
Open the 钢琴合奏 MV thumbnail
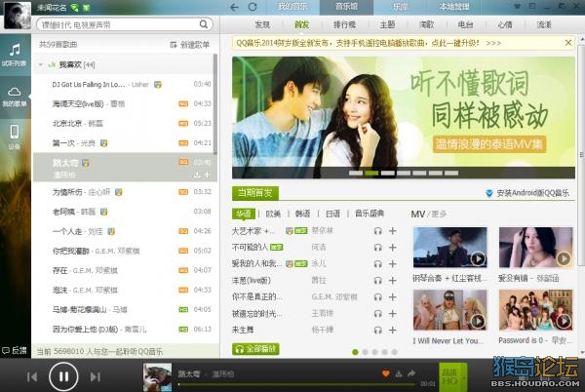pos(449,248)
